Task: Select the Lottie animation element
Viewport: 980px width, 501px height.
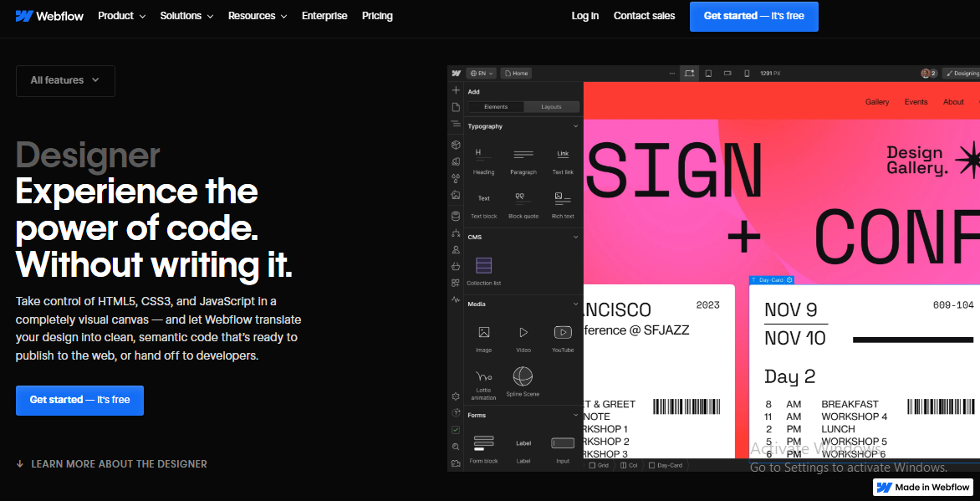Action: (x=484, y=384)
